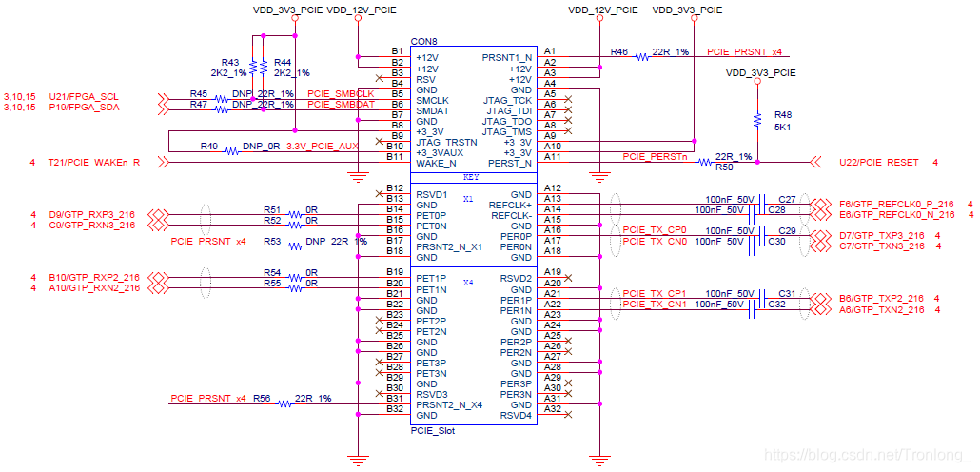
Task: Click resistor label R44
Action: 284,63
